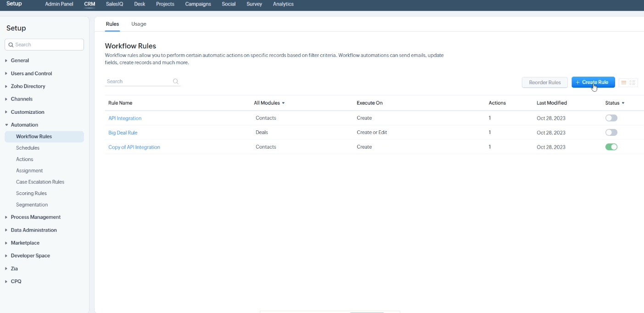
Task: Open the All Modules filter dropdown
Action: pyautogui.click(x=269, y=103)
